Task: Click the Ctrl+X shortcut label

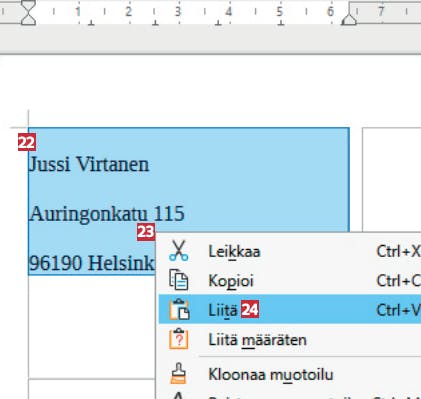Action: click(398, 251)
